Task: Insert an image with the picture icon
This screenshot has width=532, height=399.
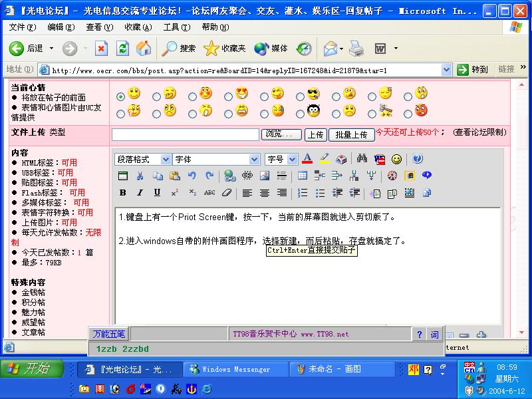Action: tap(265, 176)
